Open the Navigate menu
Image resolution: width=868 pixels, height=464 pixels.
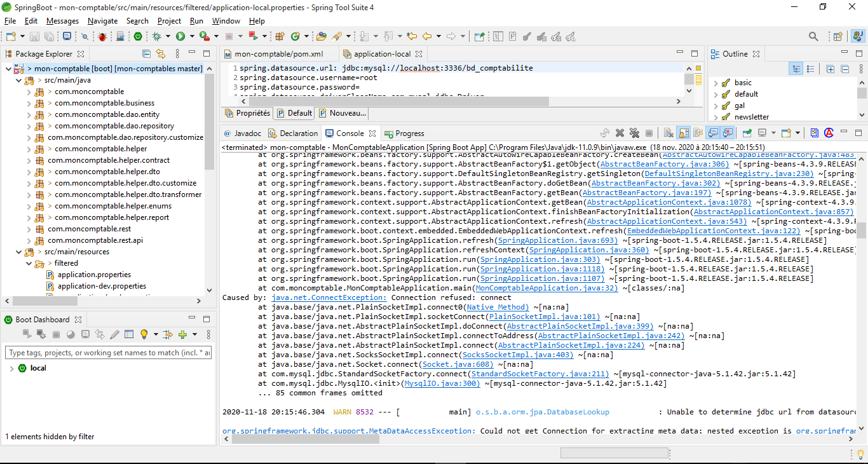[x=102, y=21]
